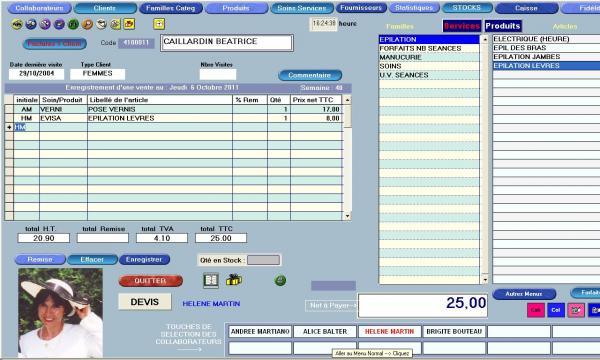Select MANUCURIE in the families list

[429, 57]
